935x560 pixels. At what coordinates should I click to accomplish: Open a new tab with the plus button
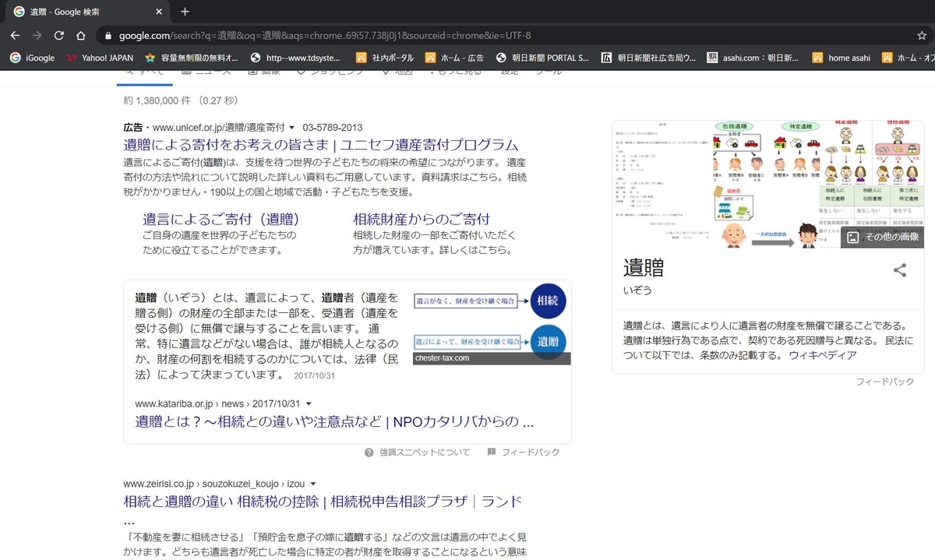point(185,12)
